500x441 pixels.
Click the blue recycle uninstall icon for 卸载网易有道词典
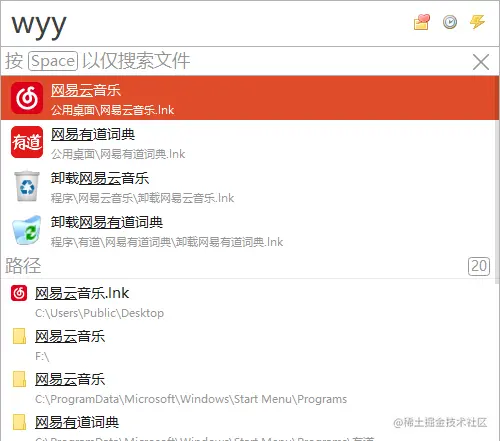(27, 230)
